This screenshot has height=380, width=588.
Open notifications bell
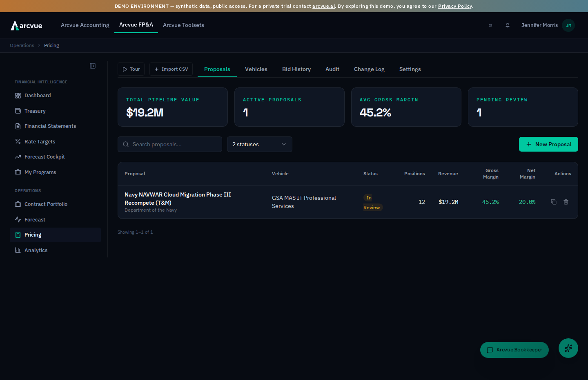pyautogui.click(x=508, y=25)
